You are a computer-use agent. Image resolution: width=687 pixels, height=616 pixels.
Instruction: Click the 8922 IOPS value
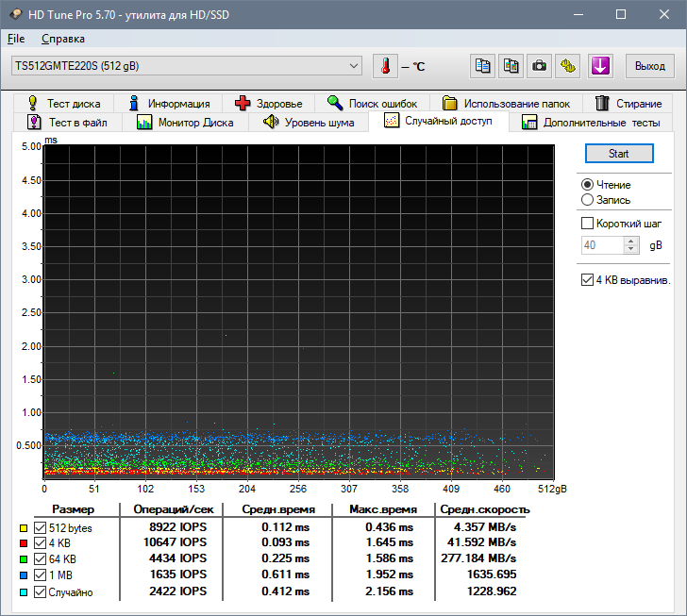(x=177, y=527)
